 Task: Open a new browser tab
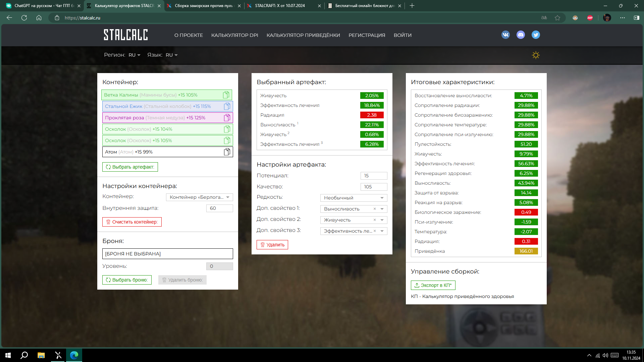coord(412,6)
